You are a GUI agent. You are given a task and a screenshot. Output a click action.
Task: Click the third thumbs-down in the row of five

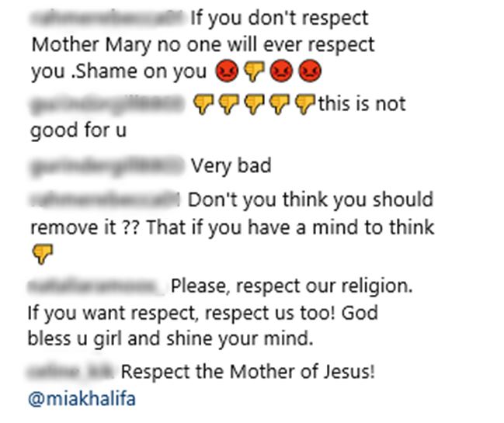(x=254, y=105)
